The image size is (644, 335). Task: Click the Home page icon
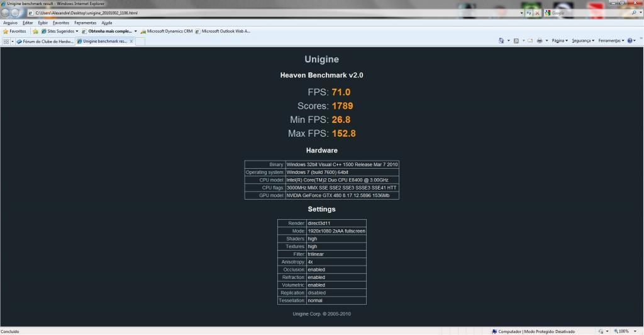[501, 41]
